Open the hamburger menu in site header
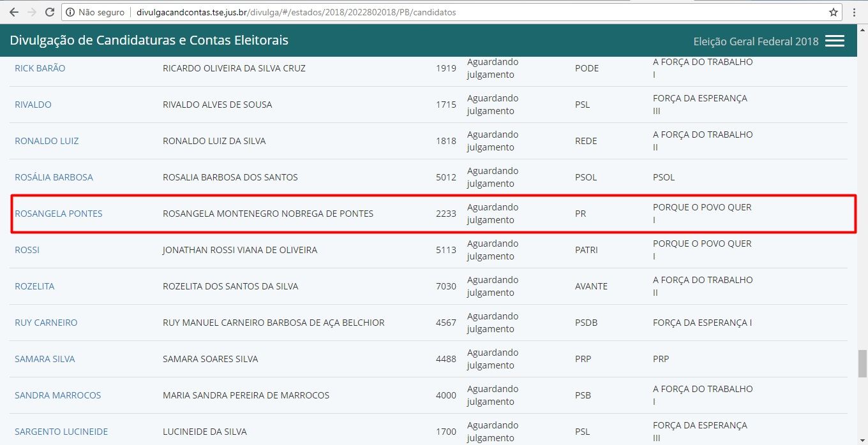 [x=835, y=41]
